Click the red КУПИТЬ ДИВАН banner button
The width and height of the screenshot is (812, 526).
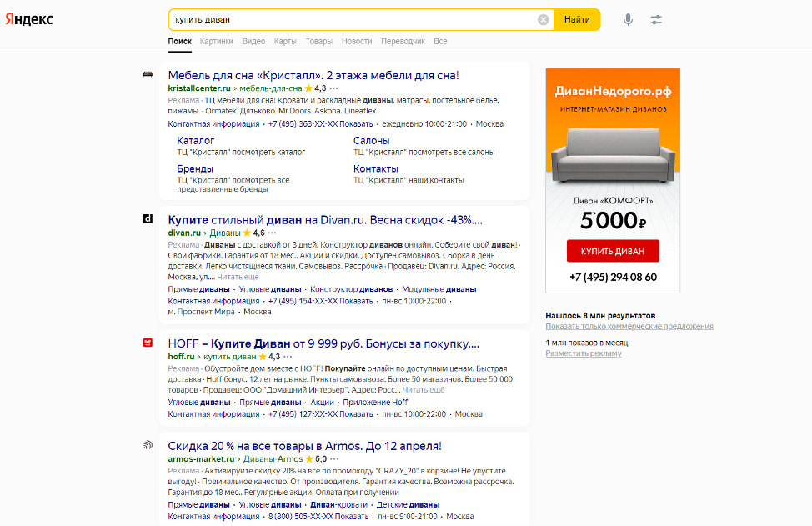613,251
